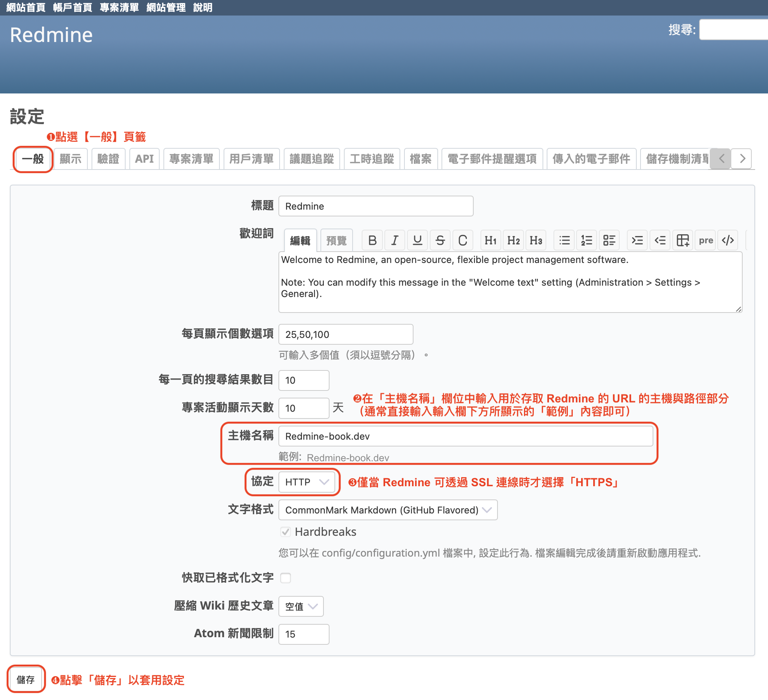
Task: Click the 每一頁的搜尋結果數目 input field
Action: tap(304, 380)
